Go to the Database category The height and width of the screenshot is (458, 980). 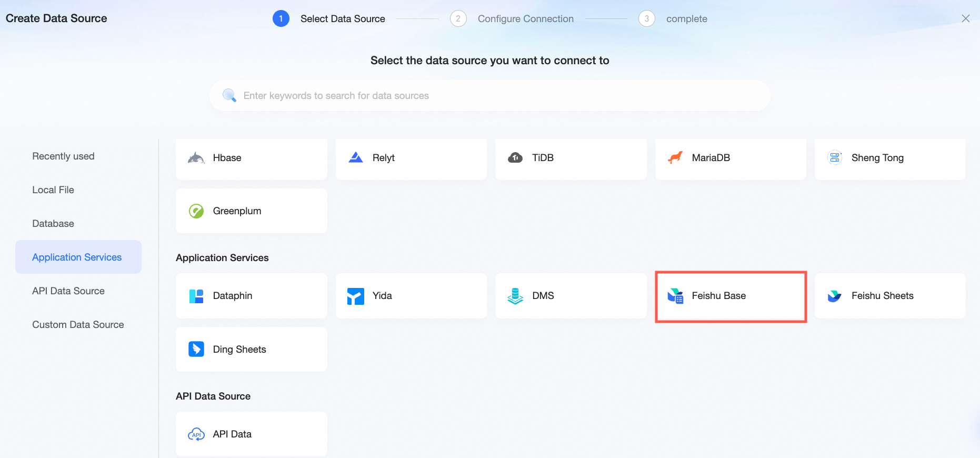click(x=53, y=224)
